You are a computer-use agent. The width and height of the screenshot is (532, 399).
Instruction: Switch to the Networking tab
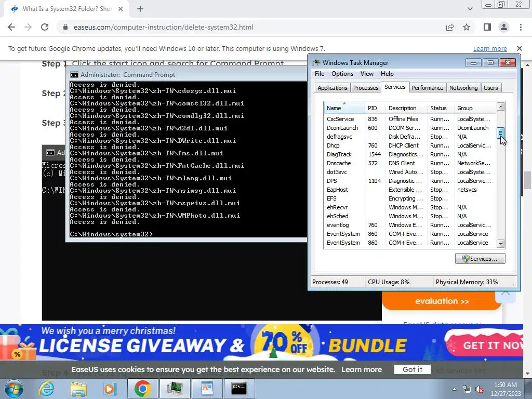463,88
